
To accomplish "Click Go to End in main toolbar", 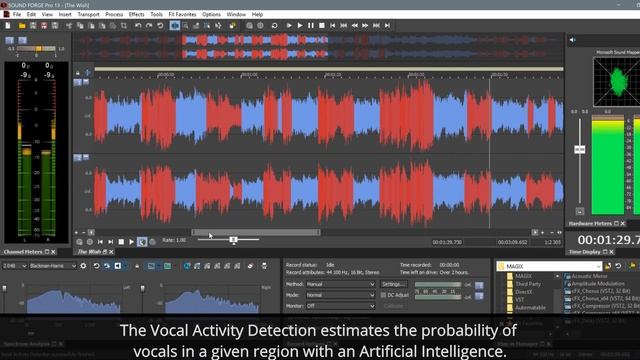I will click(x=387, y=25).
